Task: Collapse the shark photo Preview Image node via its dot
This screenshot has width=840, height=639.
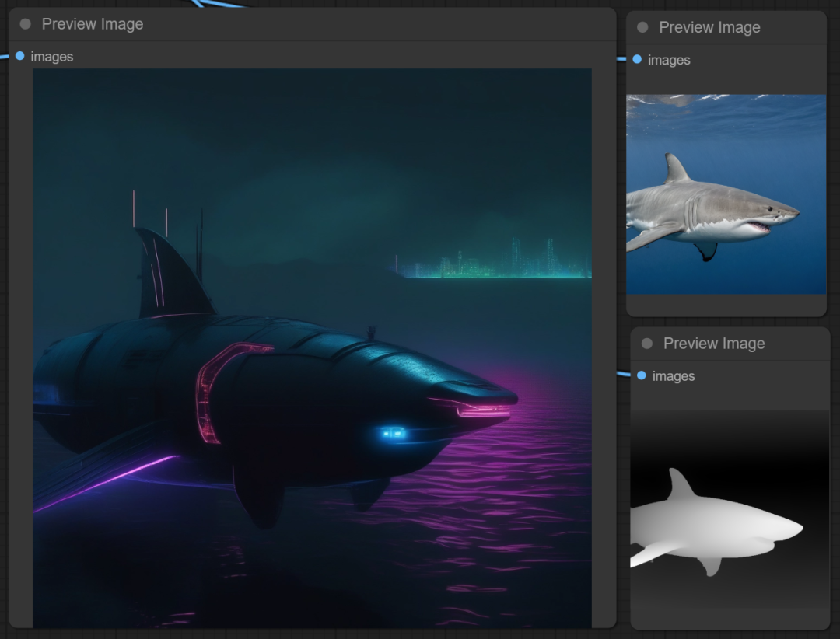Action: point(642,27)
